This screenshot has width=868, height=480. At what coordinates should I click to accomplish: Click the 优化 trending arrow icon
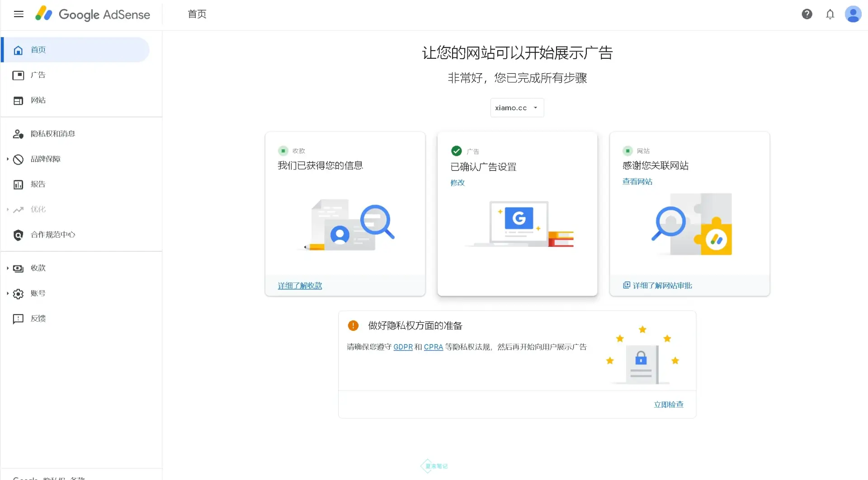18,209
